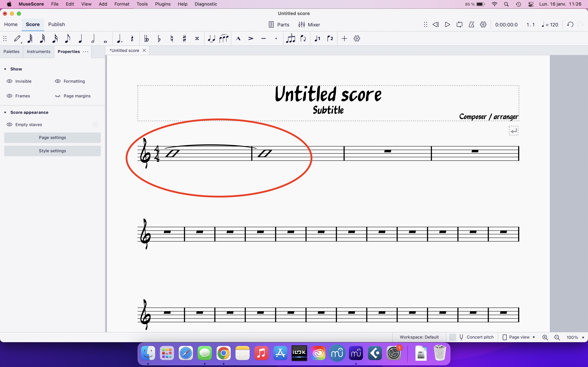Collapse the Show section
The height and width of the screenshot is (367, 588).
click(x=5, y=69)
